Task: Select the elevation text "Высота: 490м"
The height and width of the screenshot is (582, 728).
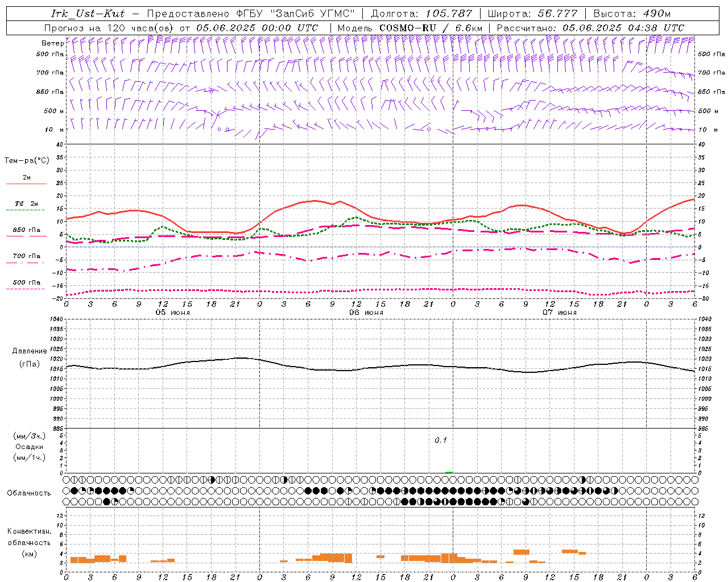Action: (632, 14)
